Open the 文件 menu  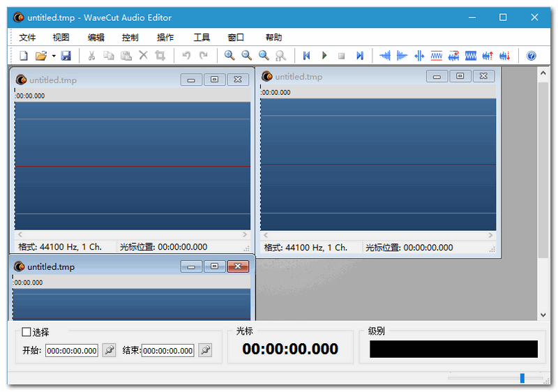coord(27,38)
